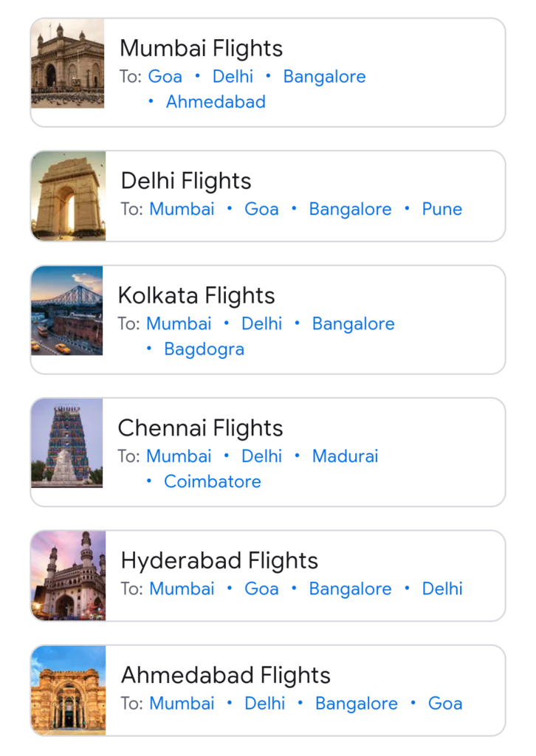Click the Hyderabad Charminar thumbnail
536x756 pixels.
tap(69, 576)
